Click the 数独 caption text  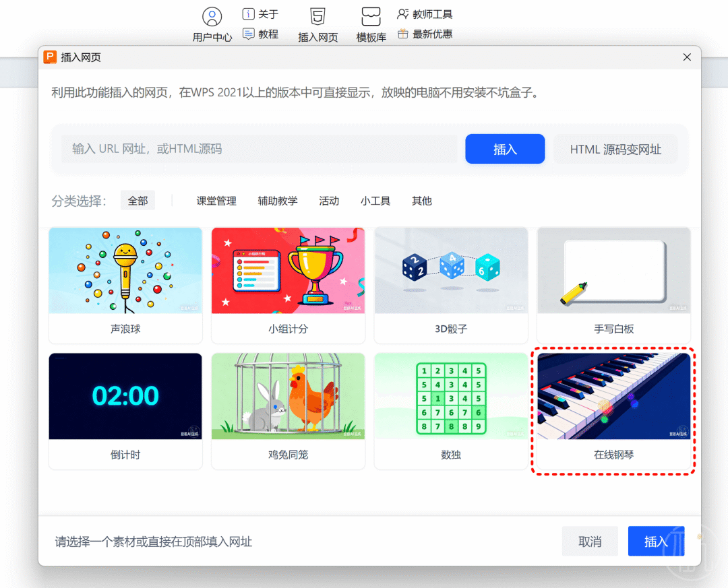451,455
